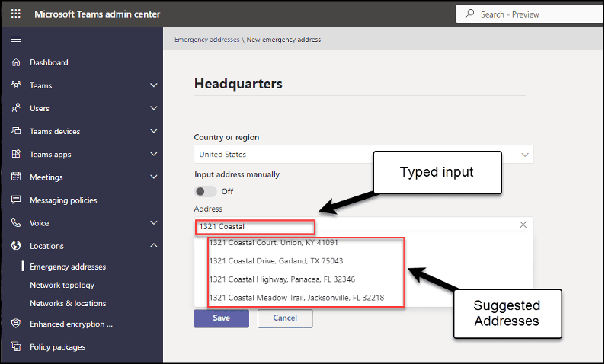This screenshot has width=605, height=364.
Task: Click the Users icon in the sidebar
Action: 16,108
